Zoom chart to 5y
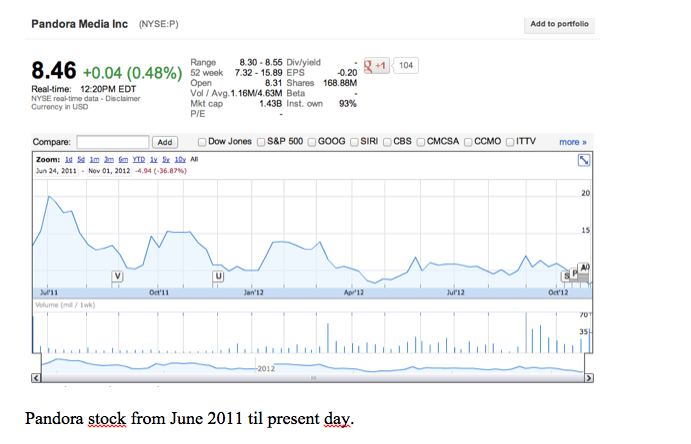The width and height of the screenshot is (691, 444). [166, 159]
